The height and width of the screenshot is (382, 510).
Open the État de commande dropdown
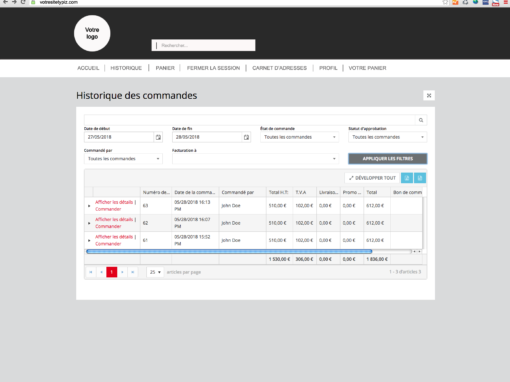(299, 137)
